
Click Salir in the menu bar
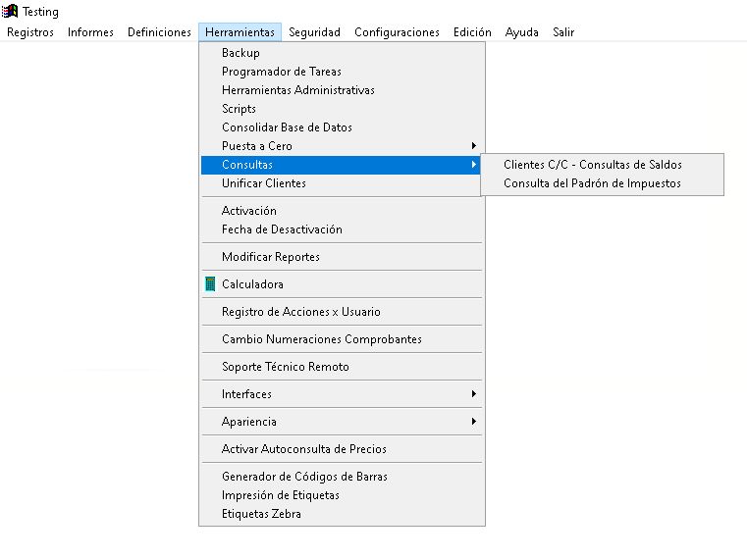tap(563, 32)
